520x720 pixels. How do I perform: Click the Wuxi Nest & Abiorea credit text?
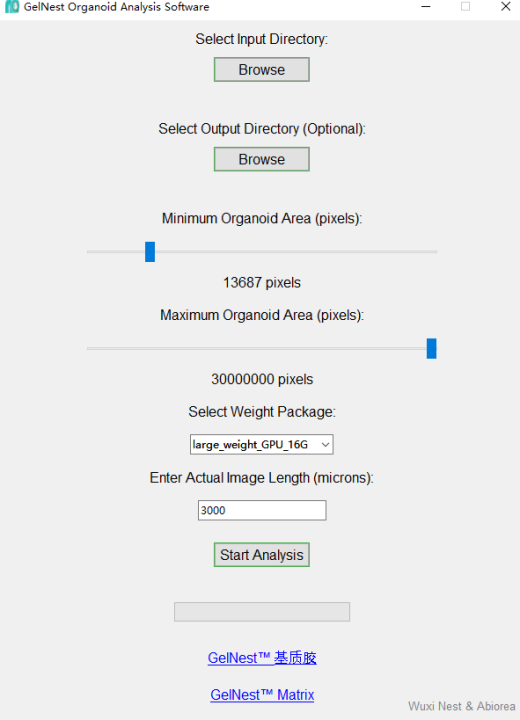tap(462, 706)
